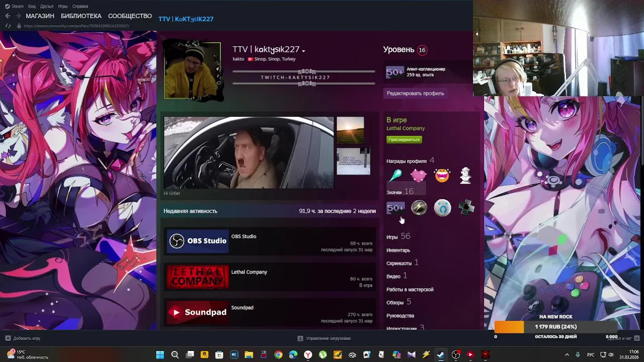Open Windows taskbar search
Image resolution: width=644 pixels, height=362 pixels.
(x=175, y=355)
